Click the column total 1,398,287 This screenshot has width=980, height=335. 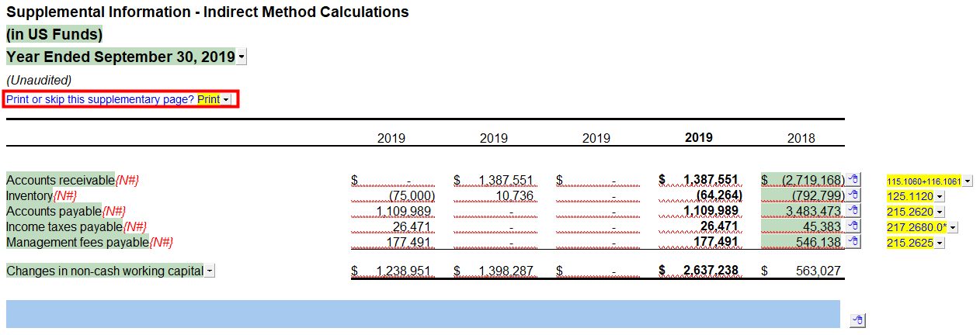point(506,271)
